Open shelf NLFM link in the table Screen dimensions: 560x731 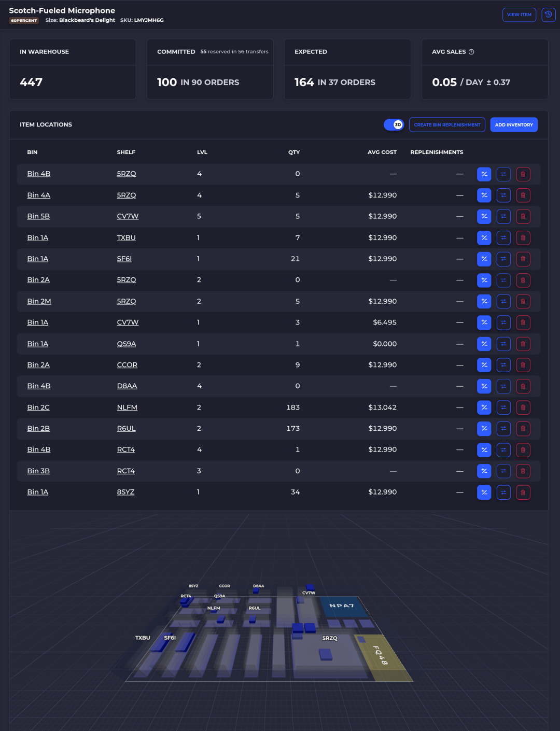[x=127, y=407]
